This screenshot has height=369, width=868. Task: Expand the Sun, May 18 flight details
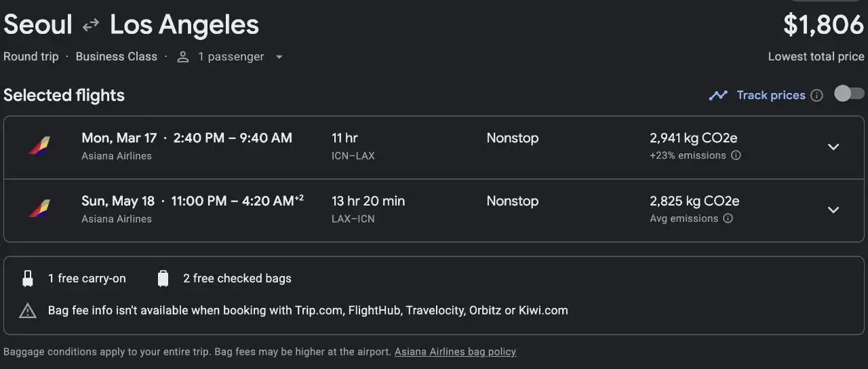(x=833, y=210)
